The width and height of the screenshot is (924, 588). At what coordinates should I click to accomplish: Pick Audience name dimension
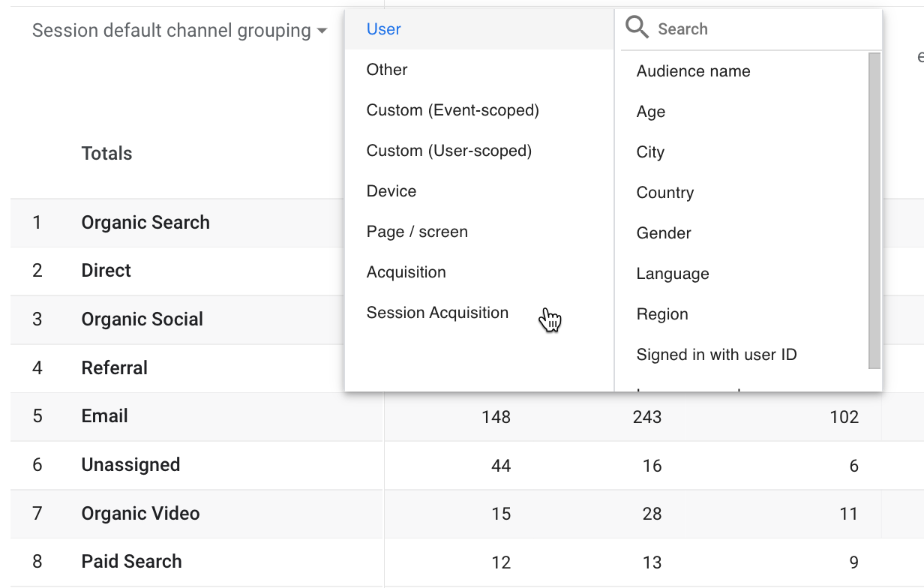pos(693,71)
